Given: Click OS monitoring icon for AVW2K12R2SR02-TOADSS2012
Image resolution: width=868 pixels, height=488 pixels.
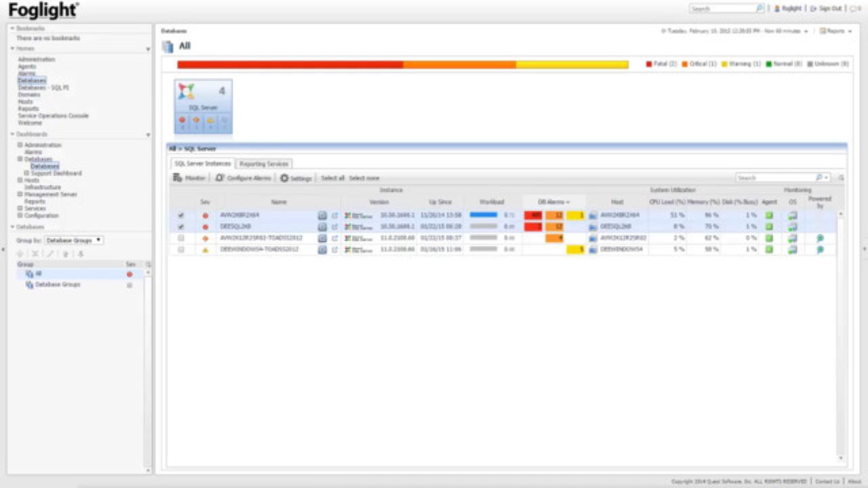Looking at the screenshot, I should 792,238.
